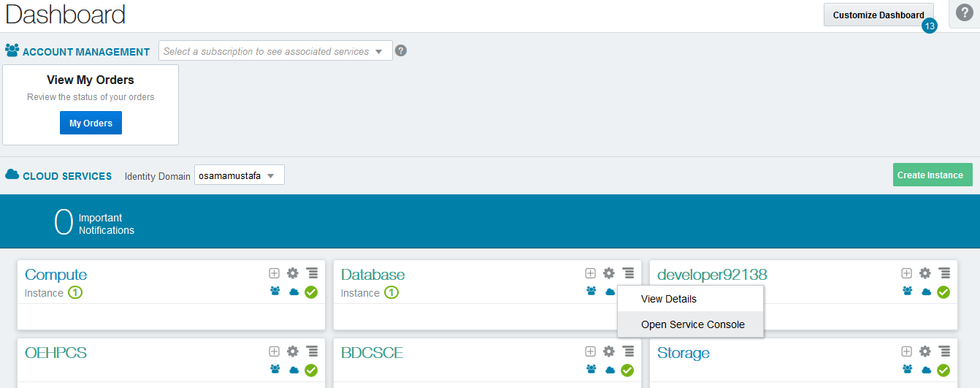Click the users icon on OEHPCS tile
Viewport: 980px width, 388px height.
[275, 370]
